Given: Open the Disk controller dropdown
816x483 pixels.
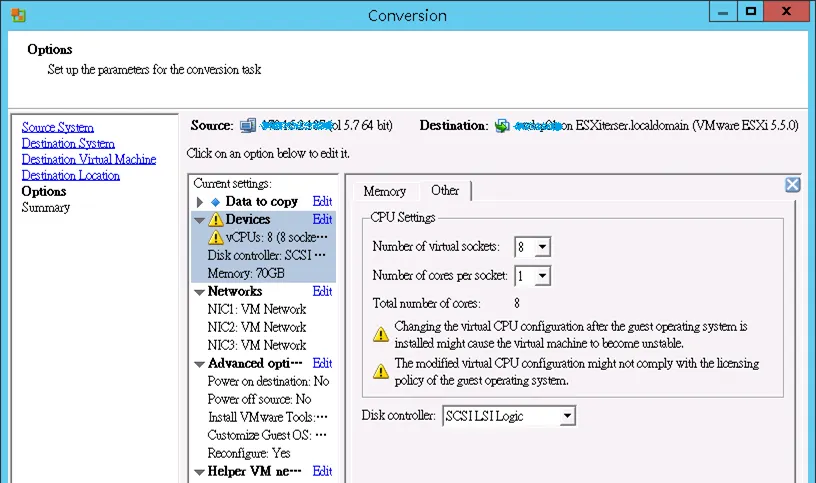Looking at the screenshot, I should [567, 416].
